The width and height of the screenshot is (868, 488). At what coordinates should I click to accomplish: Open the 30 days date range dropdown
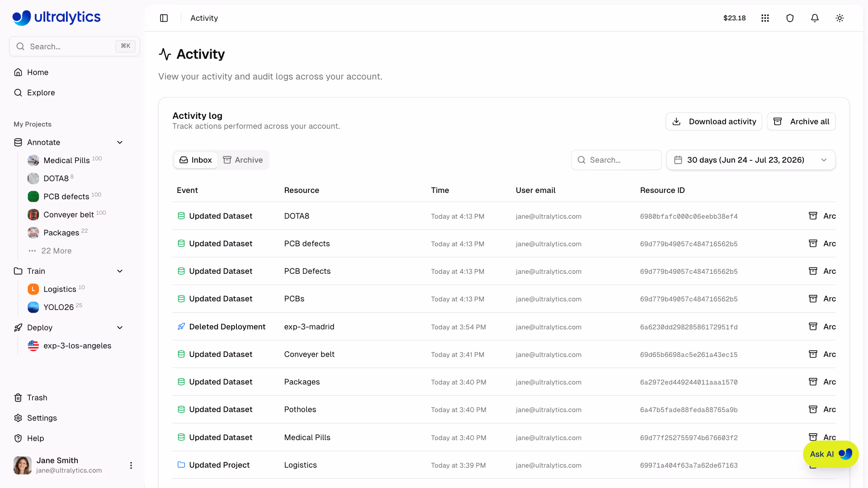point(751,160)
